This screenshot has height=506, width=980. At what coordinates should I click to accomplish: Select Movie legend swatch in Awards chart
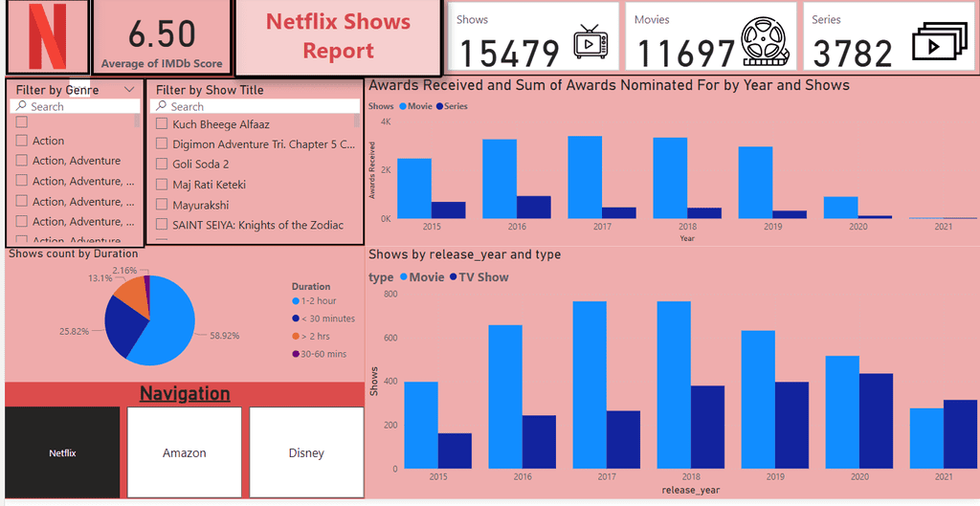403,106
